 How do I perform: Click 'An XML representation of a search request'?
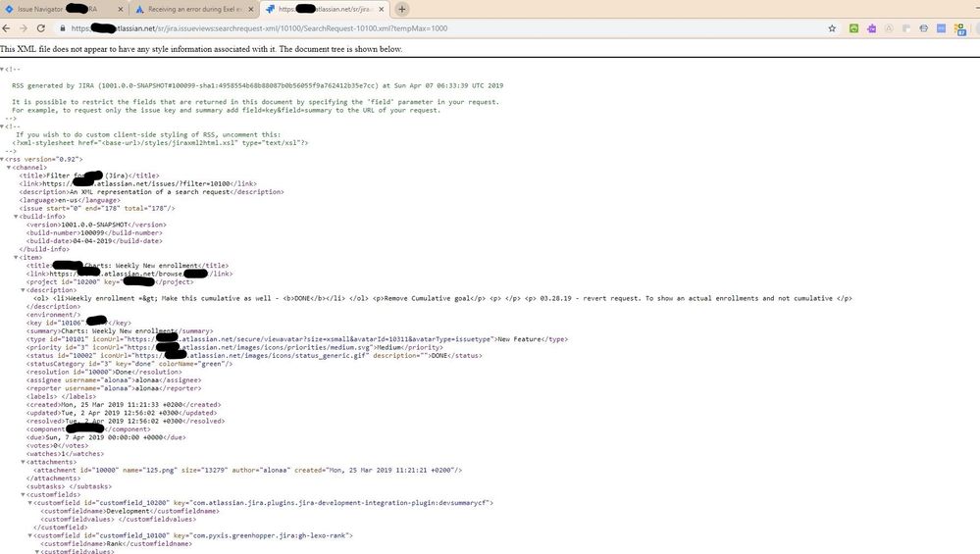coord(152,192)
